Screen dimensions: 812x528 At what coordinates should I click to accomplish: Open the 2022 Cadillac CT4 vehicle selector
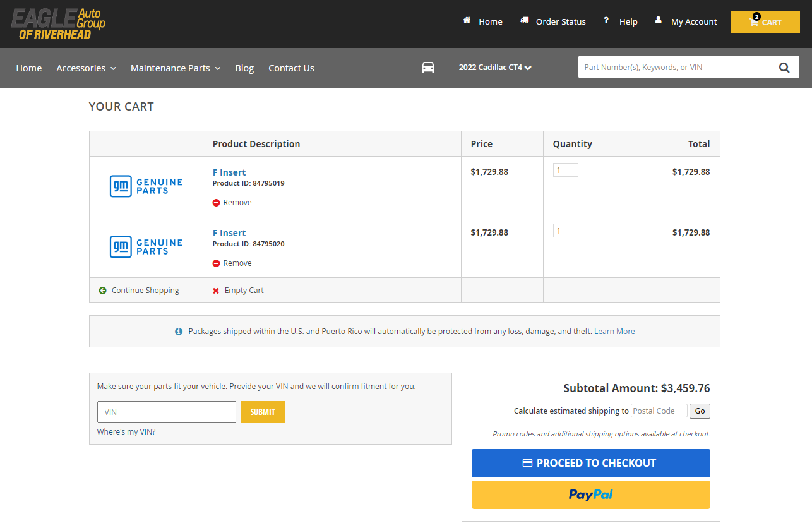coord(494,68)
